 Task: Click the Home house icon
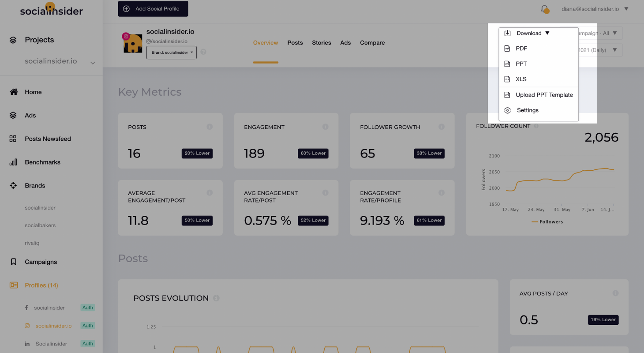point(14,92)
